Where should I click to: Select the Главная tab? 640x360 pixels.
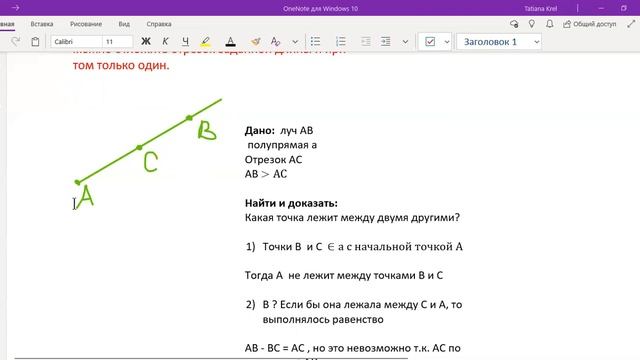(7, 24)
